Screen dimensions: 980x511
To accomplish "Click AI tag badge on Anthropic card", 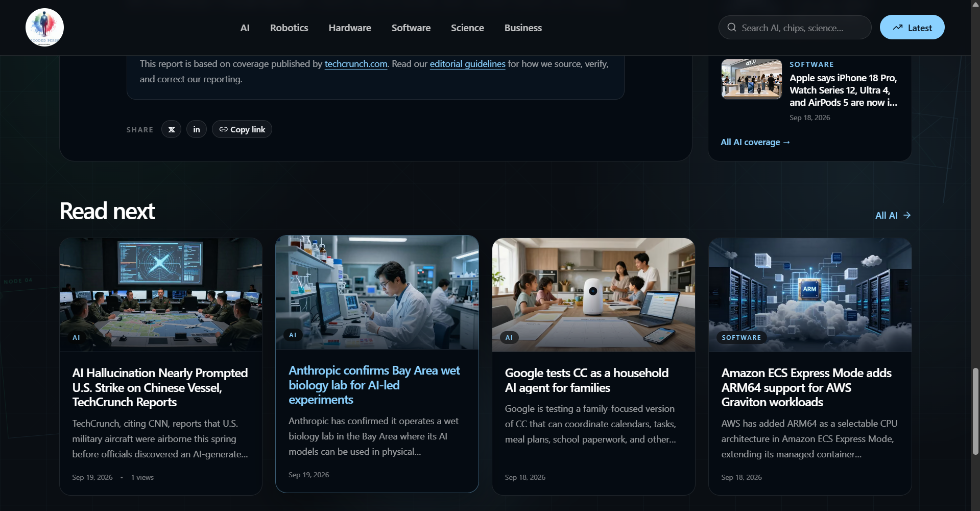I will tap(293, 335).
